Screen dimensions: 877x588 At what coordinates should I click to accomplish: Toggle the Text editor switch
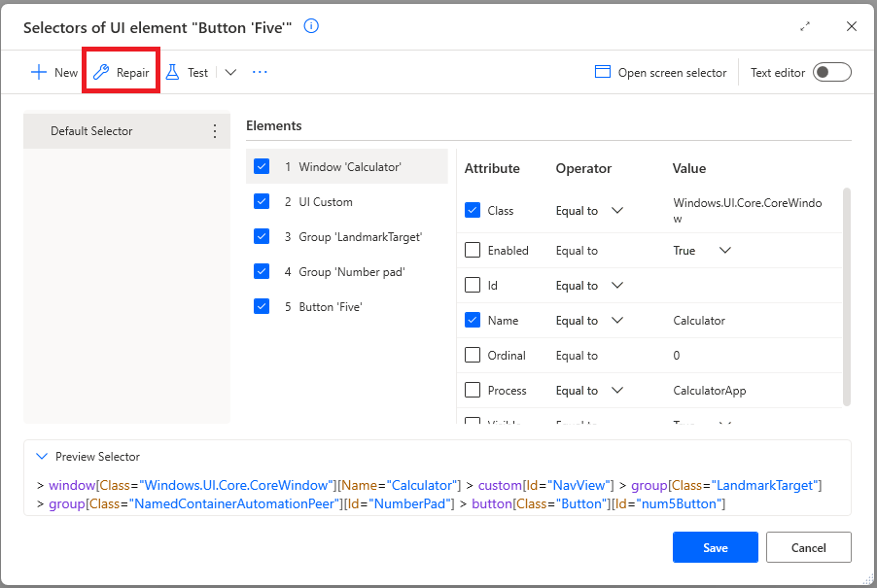click(831, 72)
